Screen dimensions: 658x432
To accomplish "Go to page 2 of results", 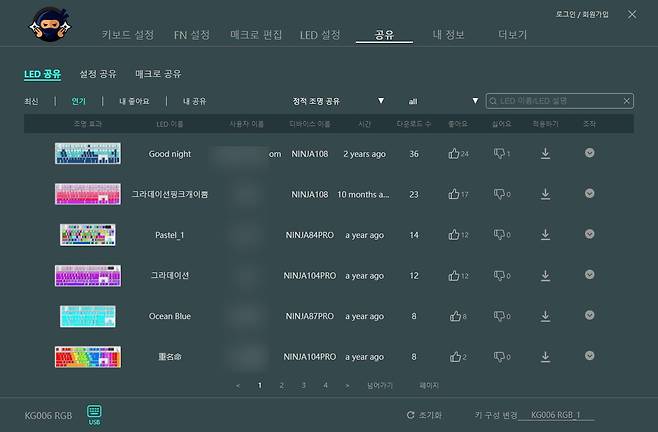I will [x=281, y=384].
